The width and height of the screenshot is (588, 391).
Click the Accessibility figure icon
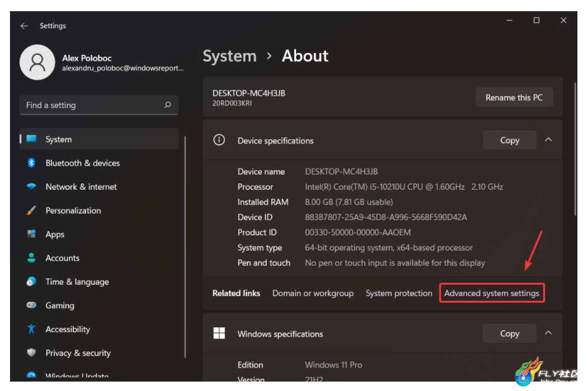coord(31,328)
